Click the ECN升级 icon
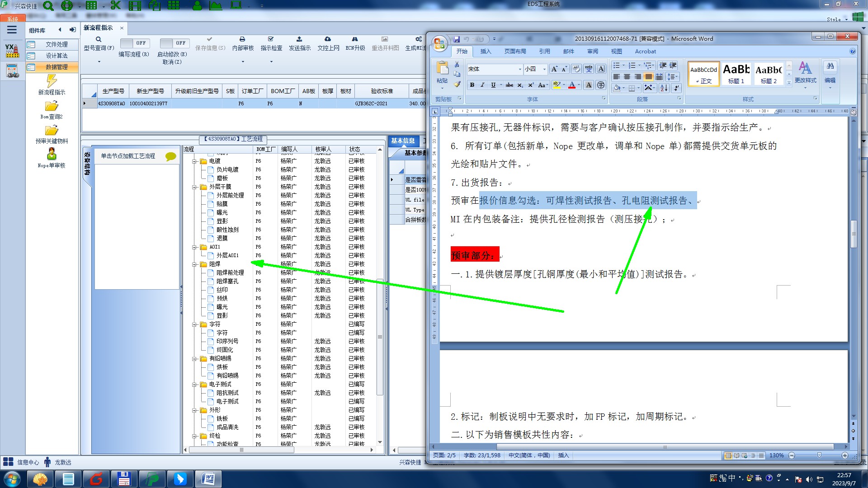 click(x=355, y=39)
